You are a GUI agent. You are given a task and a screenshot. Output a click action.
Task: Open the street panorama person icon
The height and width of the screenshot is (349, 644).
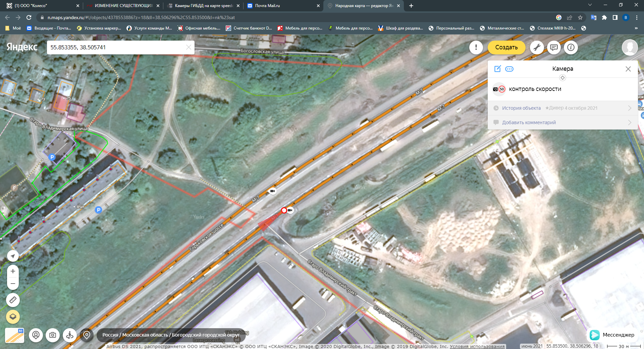[70, 335]
